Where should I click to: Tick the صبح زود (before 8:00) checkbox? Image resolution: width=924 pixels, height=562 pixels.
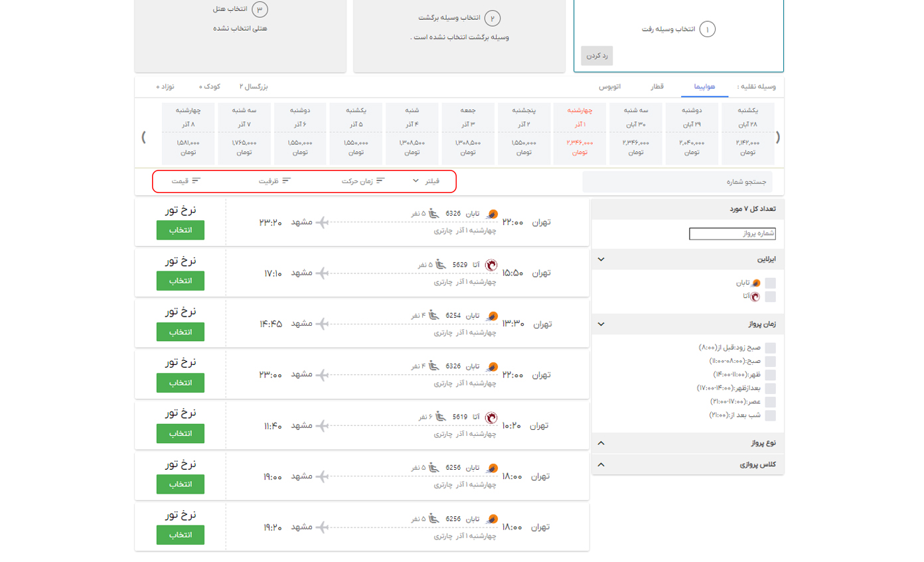click(x=770, y=348)
